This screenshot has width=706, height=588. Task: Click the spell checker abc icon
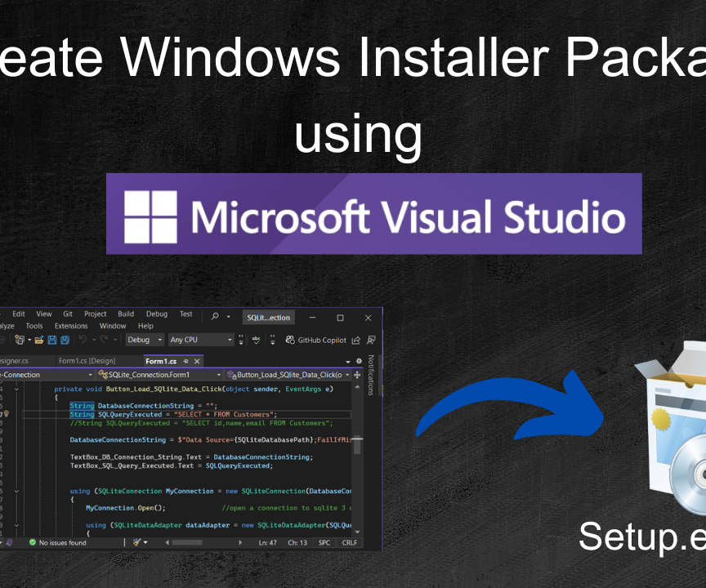tap(257, 340)
